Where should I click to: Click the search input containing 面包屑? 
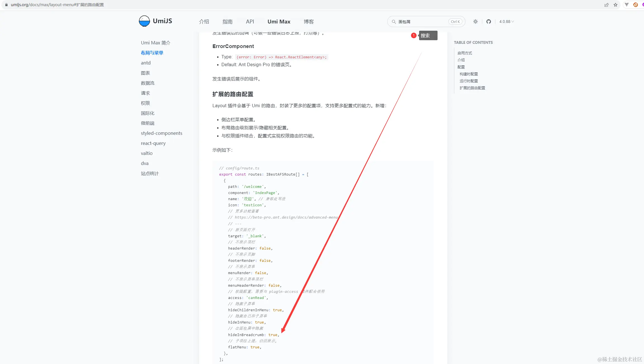(x=426, y=21)
